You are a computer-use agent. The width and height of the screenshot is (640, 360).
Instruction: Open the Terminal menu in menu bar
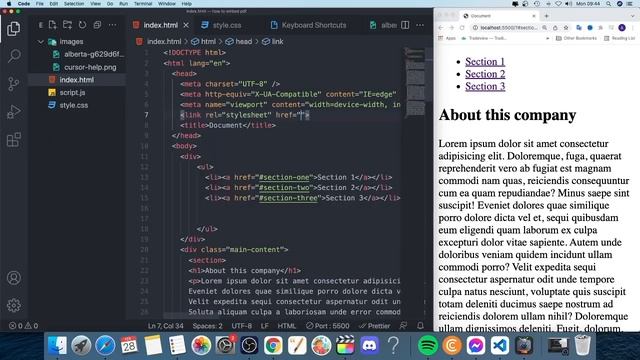(x=143, y=4)
